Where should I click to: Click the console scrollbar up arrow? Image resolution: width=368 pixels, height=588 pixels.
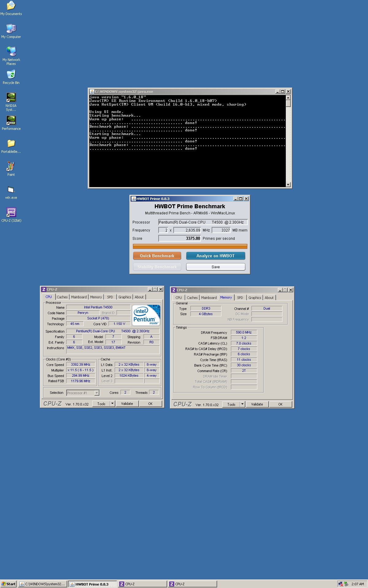(288, 97)
